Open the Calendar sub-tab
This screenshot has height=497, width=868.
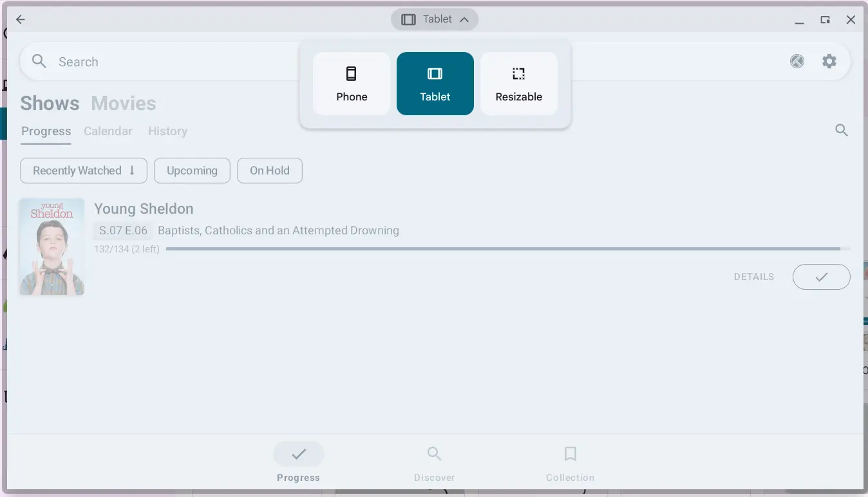click(108, 131)
